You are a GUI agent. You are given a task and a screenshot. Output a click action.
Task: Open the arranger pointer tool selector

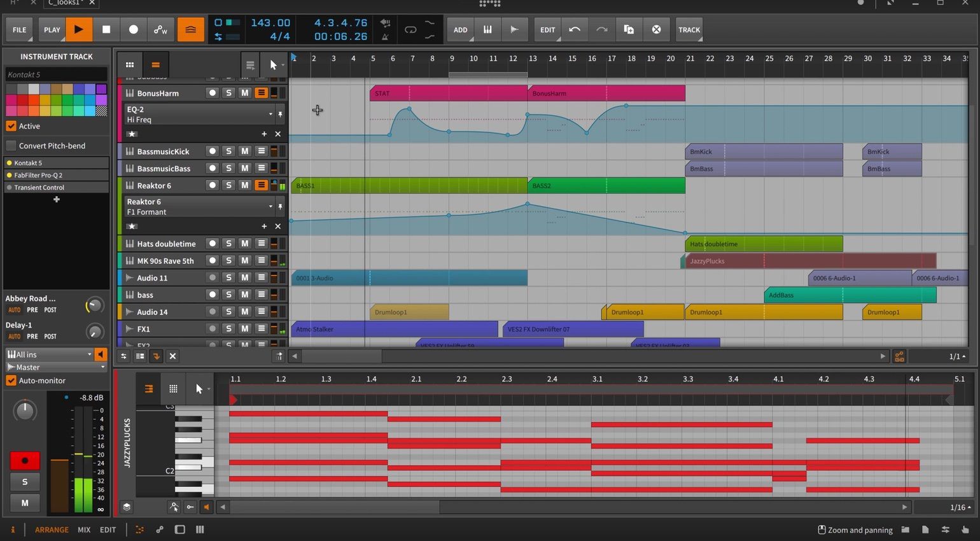click(x=275, y=64)
